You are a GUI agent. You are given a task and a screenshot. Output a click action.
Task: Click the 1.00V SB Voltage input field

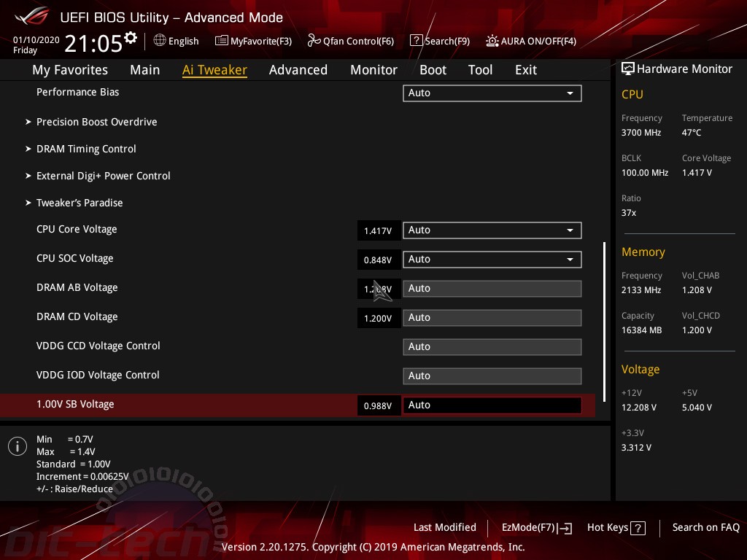coord(492,405)
